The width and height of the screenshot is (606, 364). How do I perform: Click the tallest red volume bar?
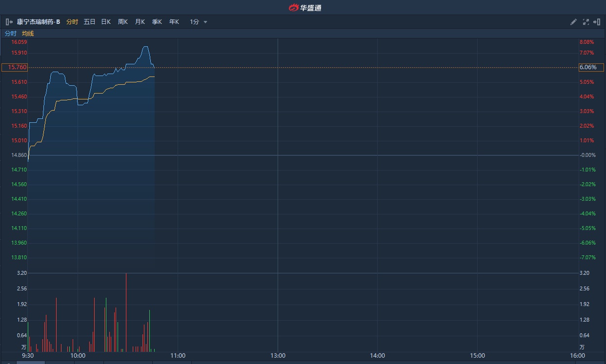click(126, 312)
